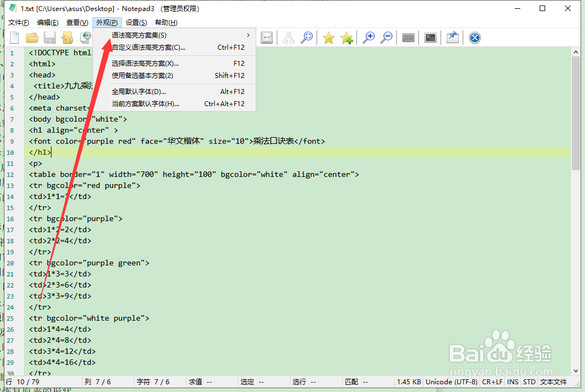Screen dimensions: 585x392
Task: Click line number 12 in margin
Action: [10, 175]
